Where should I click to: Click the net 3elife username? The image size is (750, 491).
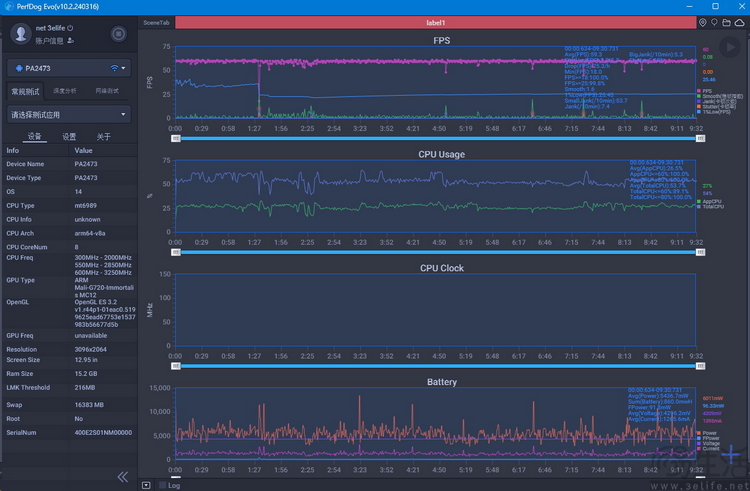tap(50, 28)
